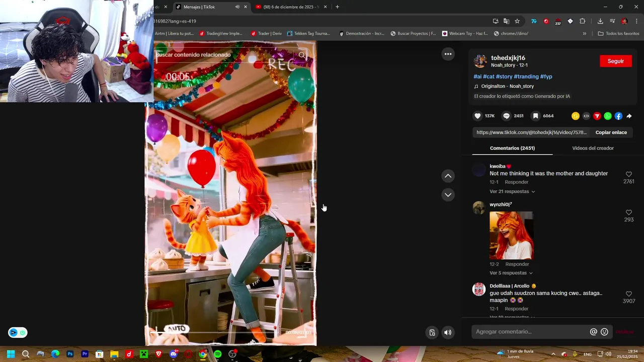This screenshot has height=362, width=644.
Task: Repost the video using the yellow icon
Action: (x=576, y=116)
